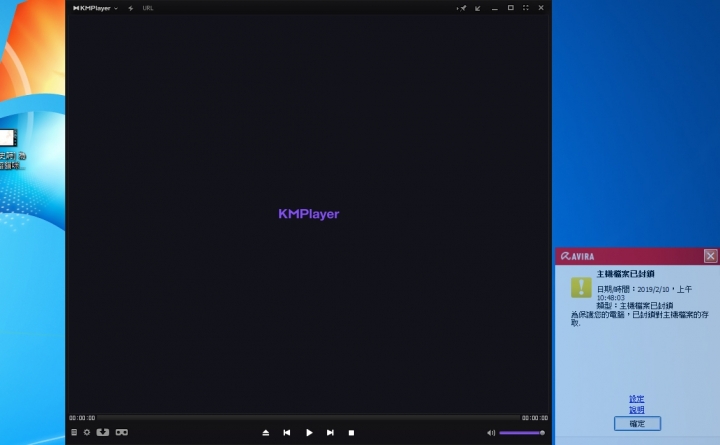Switch KMPlayer to fullscreen mode
This screenshot has width=720, height=445.
[526, 8]
